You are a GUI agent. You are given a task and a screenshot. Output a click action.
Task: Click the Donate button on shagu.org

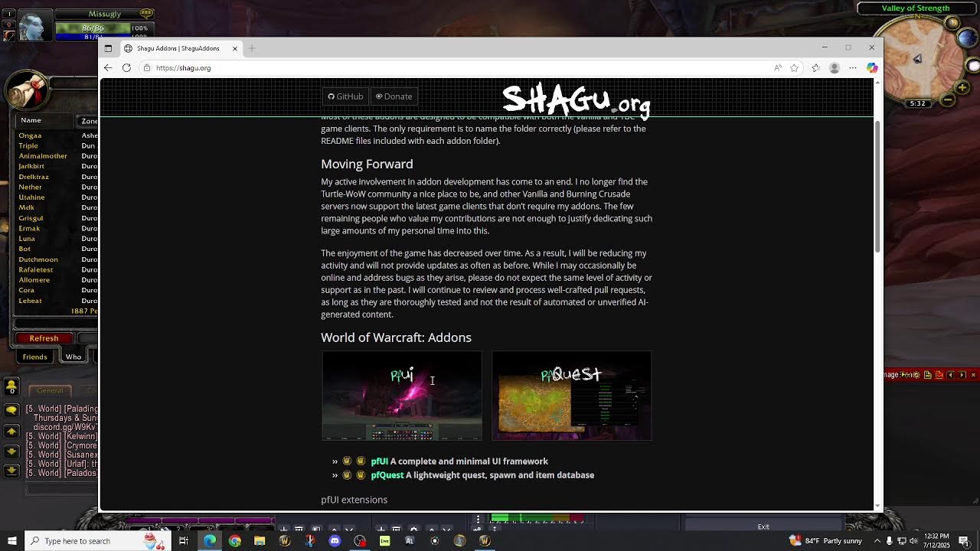click(x=394, y=96)
